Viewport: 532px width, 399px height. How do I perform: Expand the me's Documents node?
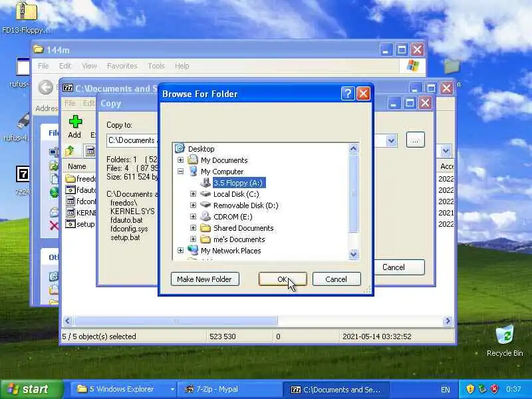193,239
